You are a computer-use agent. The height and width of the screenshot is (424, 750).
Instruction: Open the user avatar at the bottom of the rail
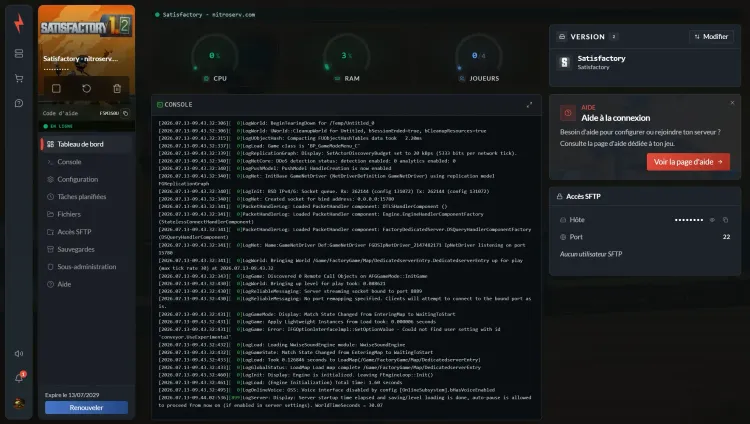[x=19, y=403]
